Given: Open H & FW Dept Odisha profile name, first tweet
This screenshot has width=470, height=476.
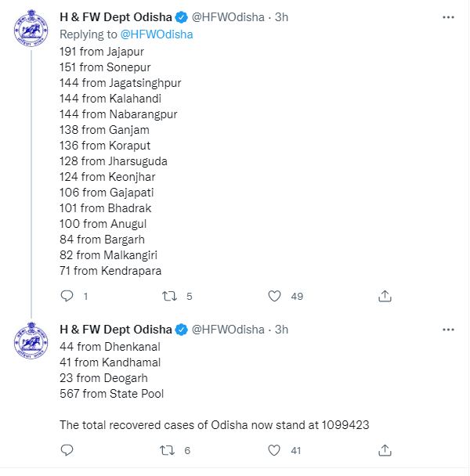Looking at the screenshot, I should click(x=115, y=16).
